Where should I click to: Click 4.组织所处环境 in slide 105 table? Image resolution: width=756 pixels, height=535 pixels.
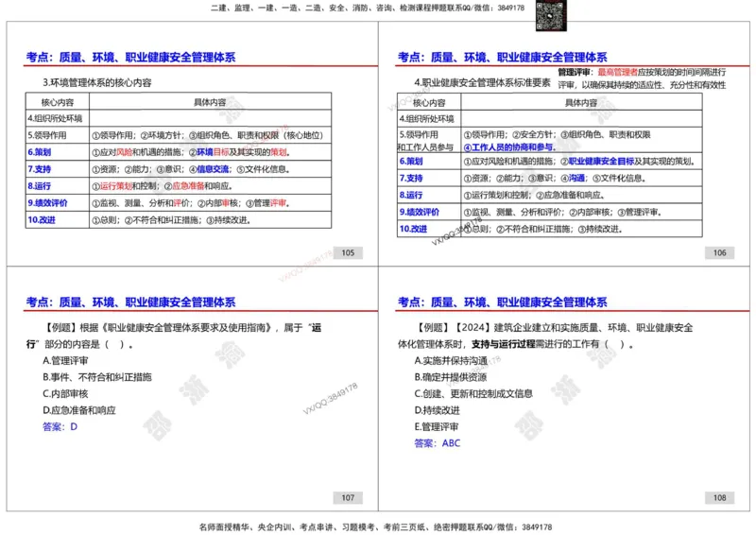[55, 118]
